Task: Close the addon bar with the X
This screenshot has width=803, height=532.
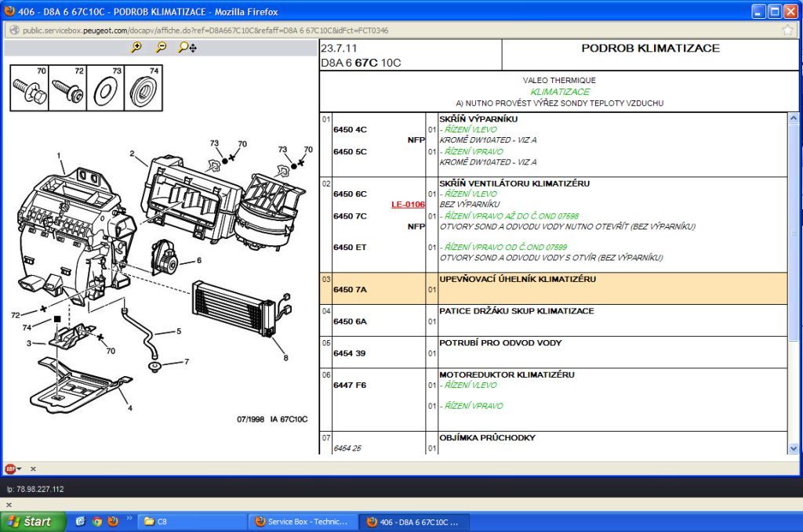Action: click(33, 469)
